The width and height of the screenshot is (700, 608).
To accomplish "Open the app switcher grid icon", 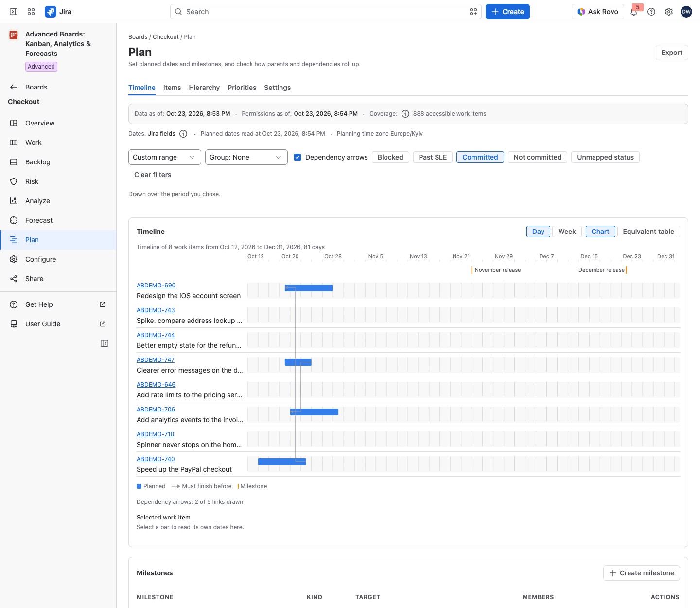I will [31, 12].
